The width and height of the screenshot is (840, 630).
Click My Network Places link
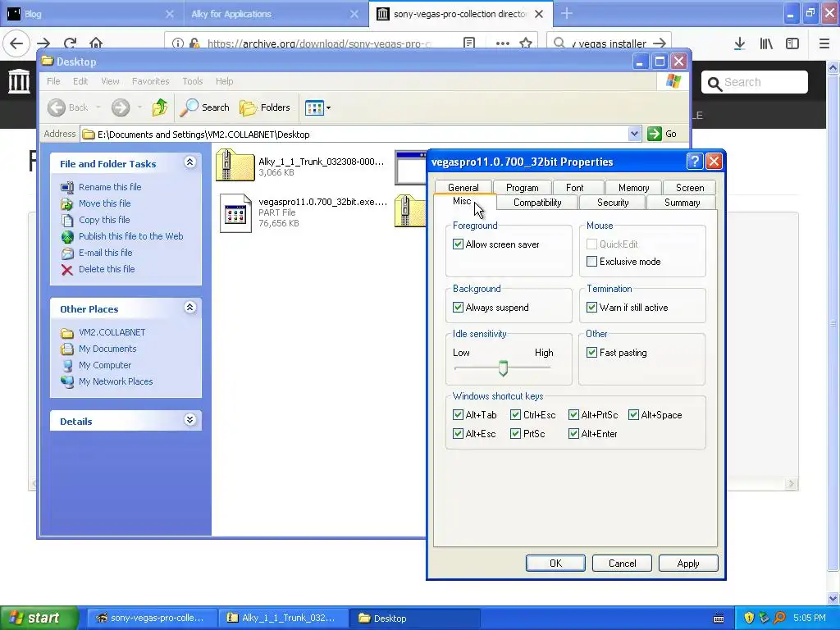coord(116,381)
